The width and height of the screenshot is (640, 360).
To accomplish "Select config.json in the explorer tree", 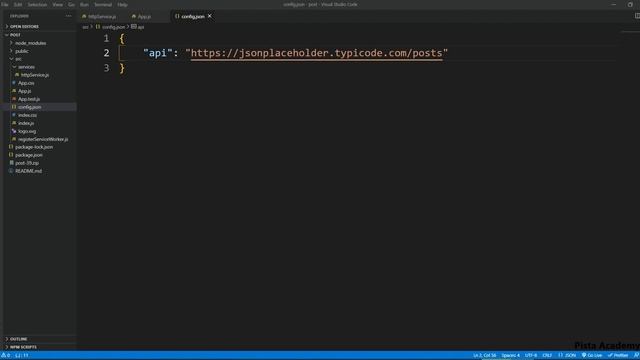I will coord(29,107).
